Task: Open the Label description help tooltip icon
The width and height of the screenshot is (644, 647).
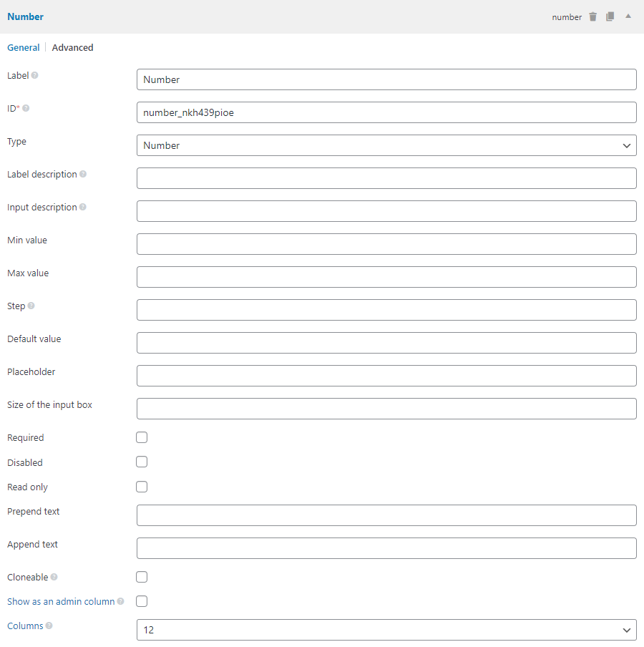Action: tap(83, 174)
